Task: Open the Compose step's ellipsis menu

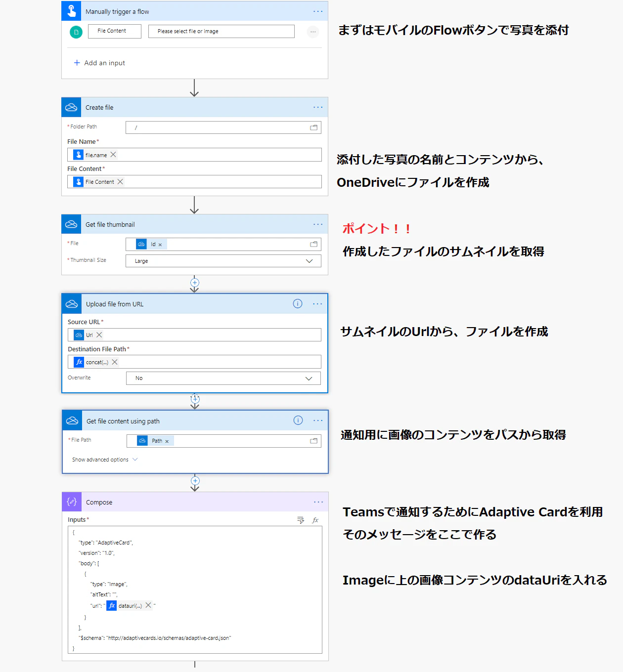Action: click(318, 502)
